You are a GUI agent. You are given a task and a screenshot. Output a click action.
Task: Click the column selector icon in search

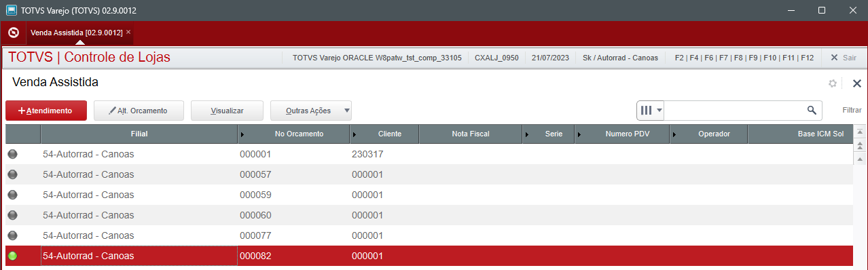[x=647, y=110]
